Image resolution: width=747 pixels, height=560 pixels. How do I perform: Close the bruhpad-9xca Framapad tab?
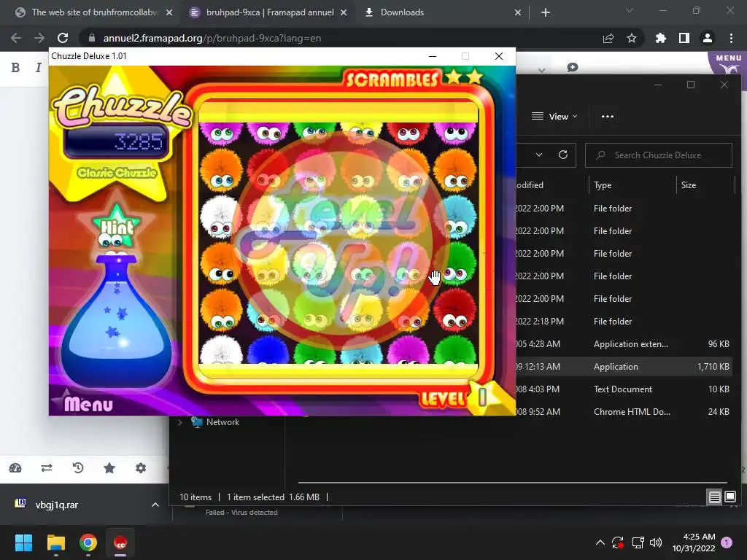click(x=344, y=12)
